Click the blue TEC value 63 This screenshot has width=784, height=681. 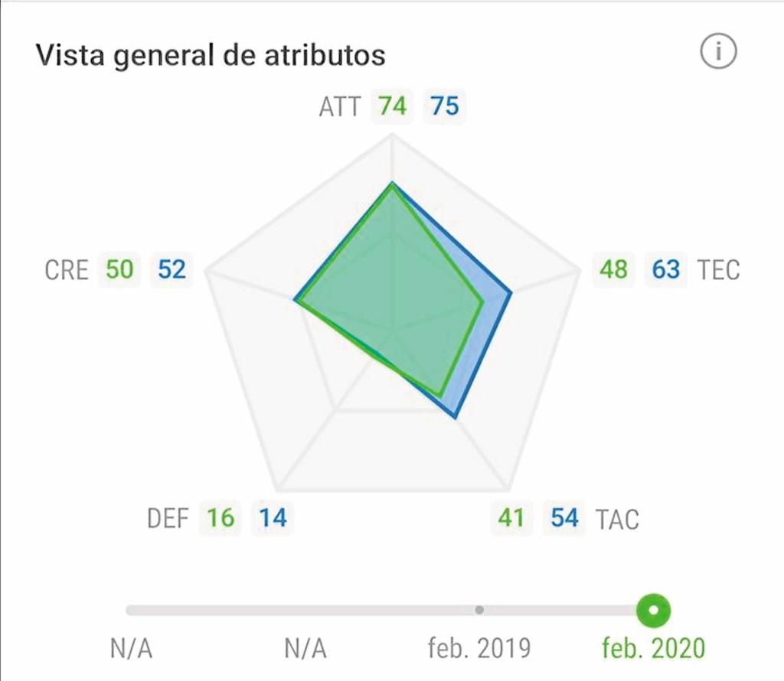pyautogui.click(x=666, y=269)
